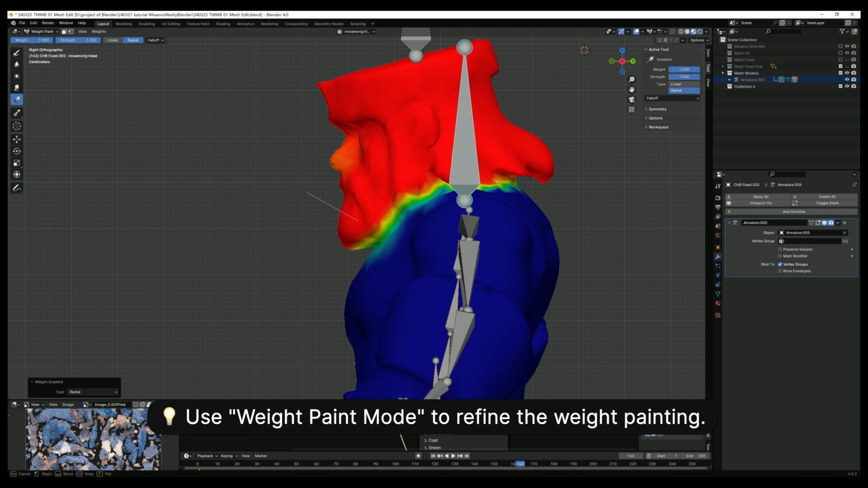Click the Toggle Stack button
Viewport: 868px width, 488px height.
tap(825, 203)
